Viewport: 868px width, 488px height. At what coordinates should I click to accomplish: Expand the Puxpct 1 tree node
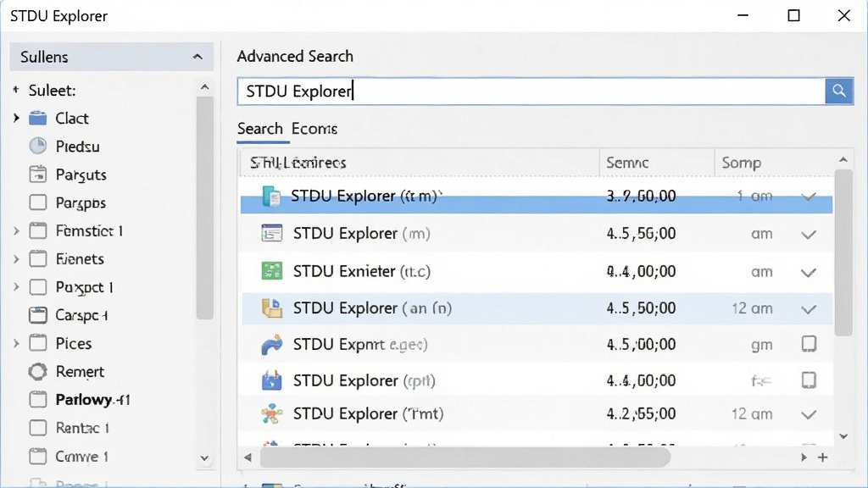16,287
